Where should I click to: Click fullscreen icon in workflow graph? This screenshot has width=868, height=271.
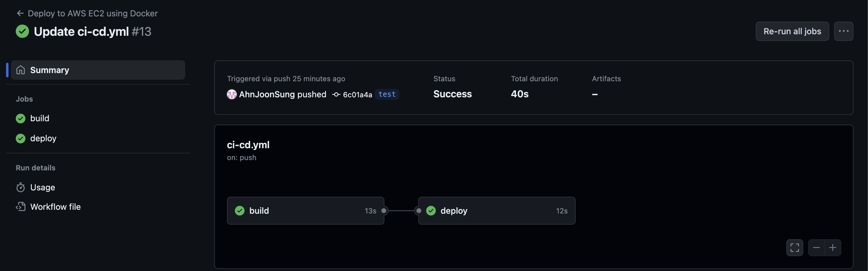794,248
